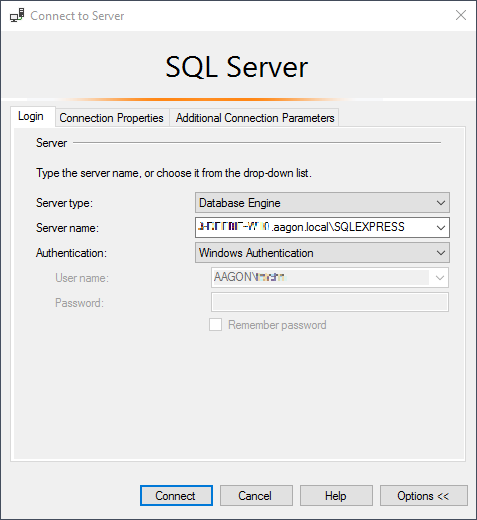The height and width of the screenshot is (520, 477).
Task: Open the Server type dropdown
Action: (x=322, y=203)
